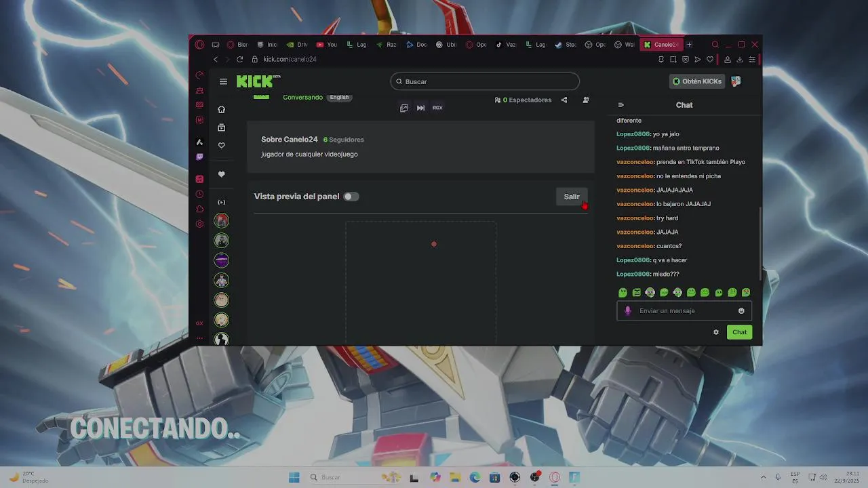868x488 pixels.
Task: Open the first red-haired channel avatar
Action: point(221,220)
